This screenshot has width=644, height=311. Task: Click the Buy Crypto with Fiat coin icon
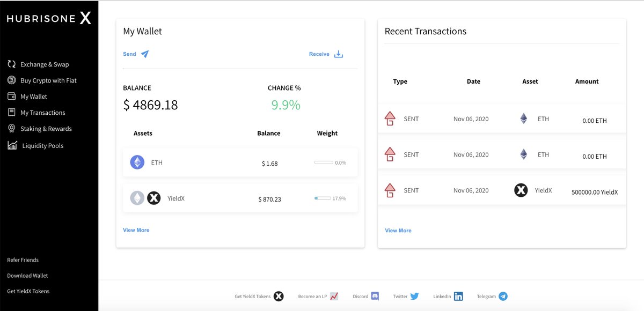[11, 80]
